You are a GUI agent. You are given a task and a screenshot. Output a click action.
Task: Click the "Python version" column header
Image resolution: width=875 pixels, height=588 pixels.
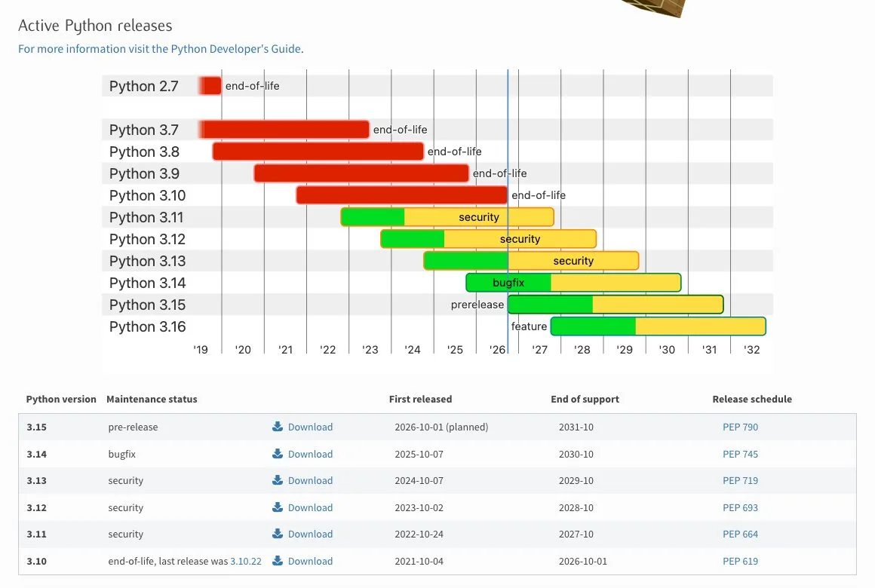61,399
